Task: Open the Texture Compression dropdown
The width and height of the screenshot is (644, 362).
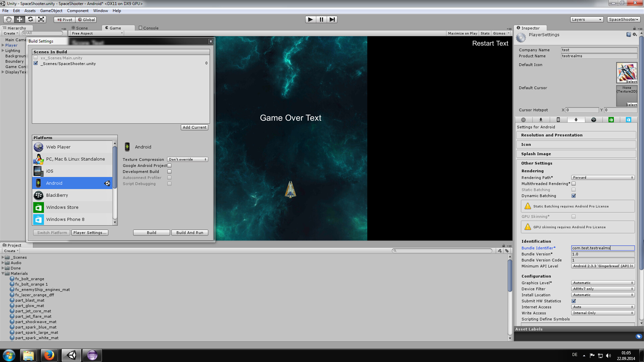Action: [187, 159]
